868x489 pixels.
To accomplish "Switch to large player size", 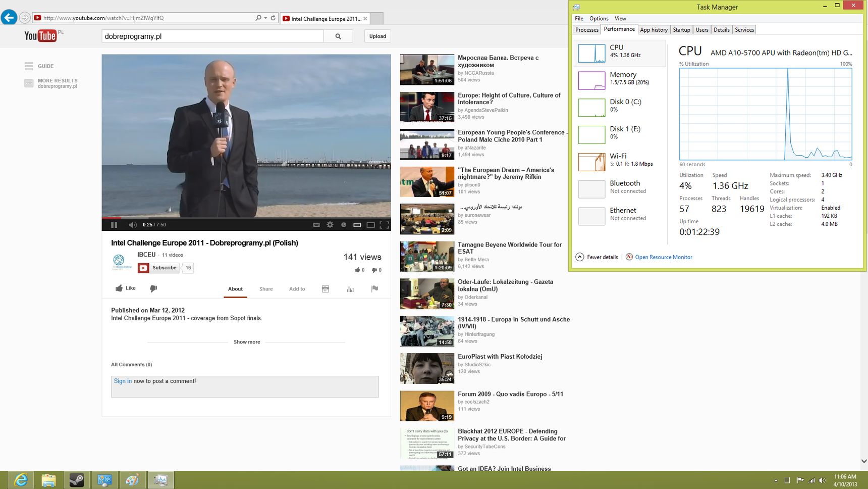I will [370, 225].
